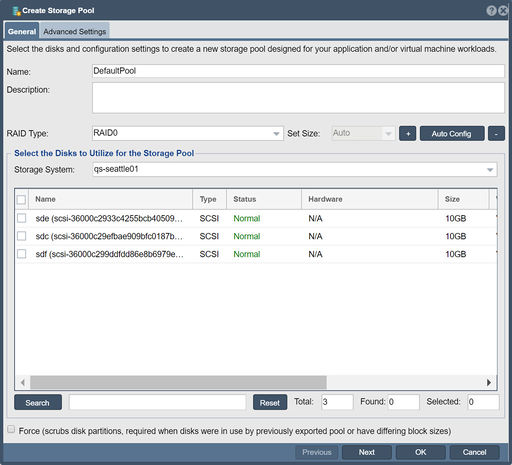This screenshot has height=465, width=512.
Task: Click the minus button beside Auto Config
Action: coord(496,134)
